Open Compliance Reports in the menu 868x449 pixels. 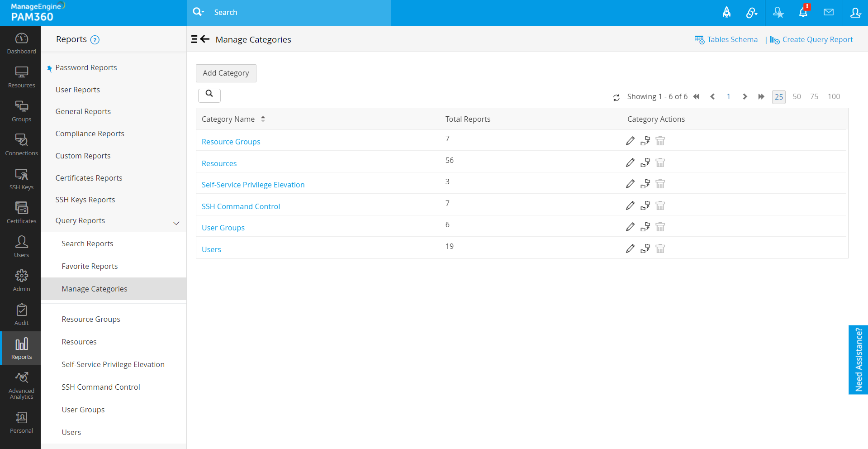point(90,134)
